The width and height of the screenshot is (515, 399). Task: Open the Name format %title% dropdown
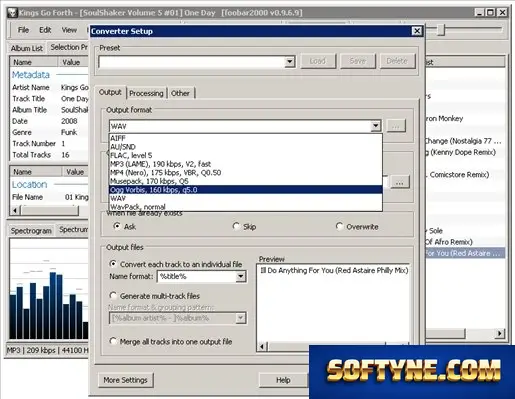point(240,276)
